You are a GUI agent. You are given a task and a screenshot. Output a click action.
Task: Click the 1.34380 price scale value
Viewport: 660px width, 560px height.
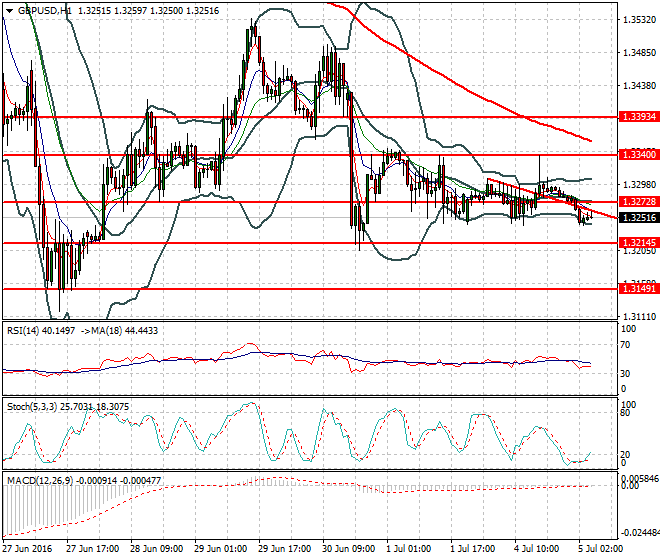tap(639, 86)
